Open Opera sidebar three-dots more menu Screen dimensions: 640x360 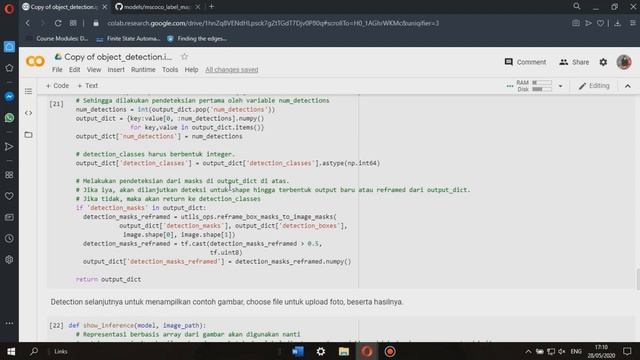point(9,323)
